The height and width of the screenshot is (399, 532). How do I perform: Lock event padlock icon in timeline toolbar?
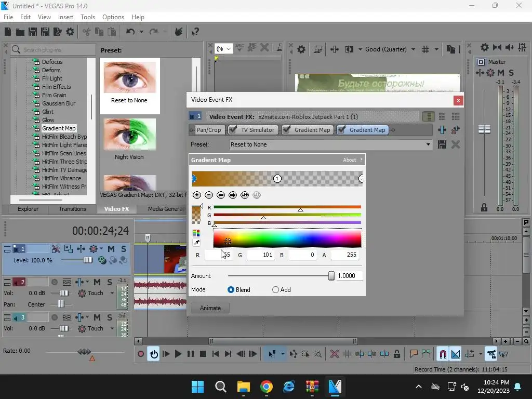pyautogui.click(x=396, y=354)
